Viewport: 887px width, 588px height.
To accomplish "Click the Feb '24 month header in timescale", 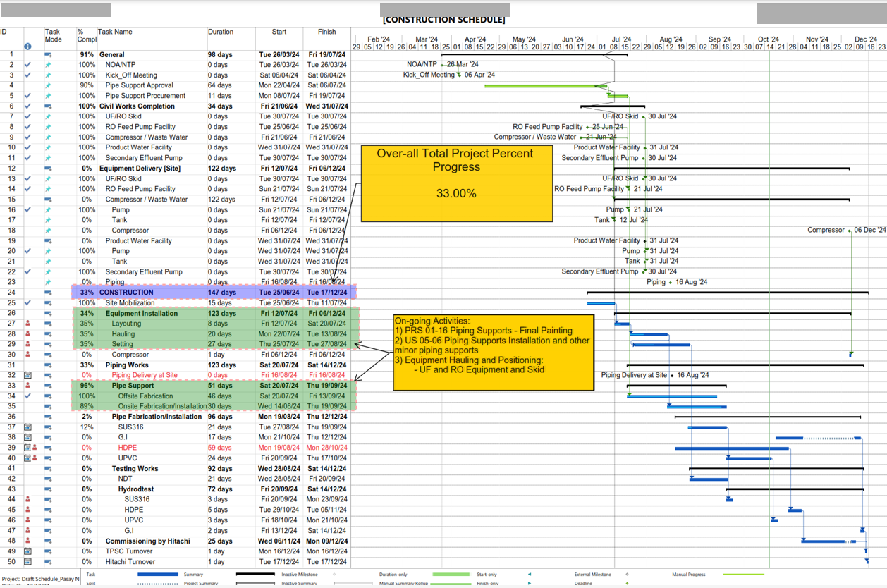I will (379, 39).
